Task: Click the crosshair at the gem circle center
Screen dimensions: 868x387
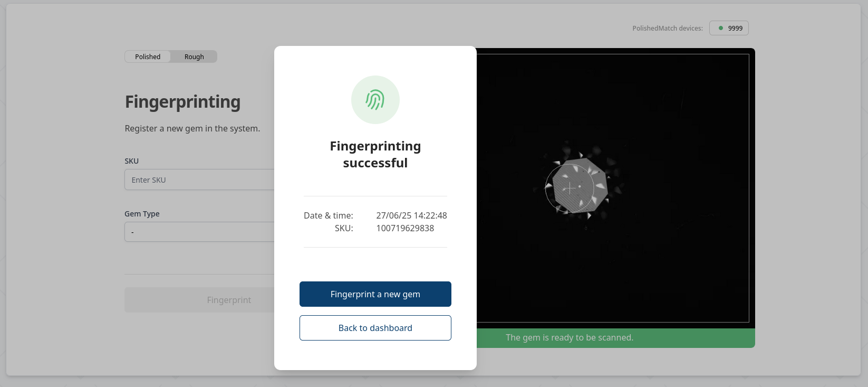Action: (x=570, y=188)
